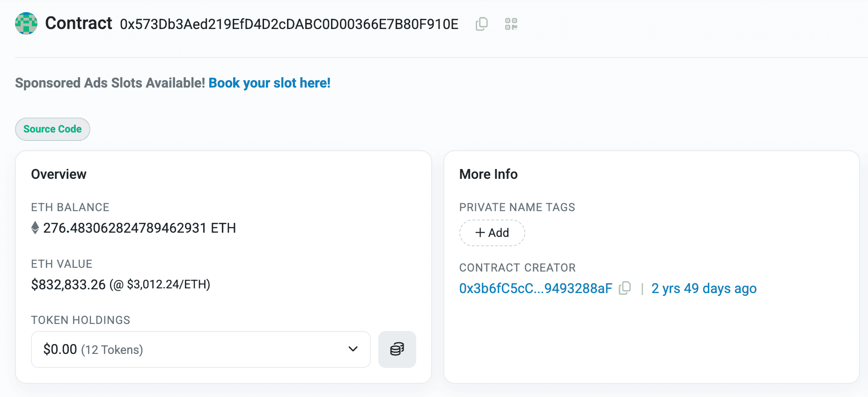This screenshot has width=868, height=397.
Task: Click the contract identicon avatar
Action: pyautogui.click(x=26, y=23)
